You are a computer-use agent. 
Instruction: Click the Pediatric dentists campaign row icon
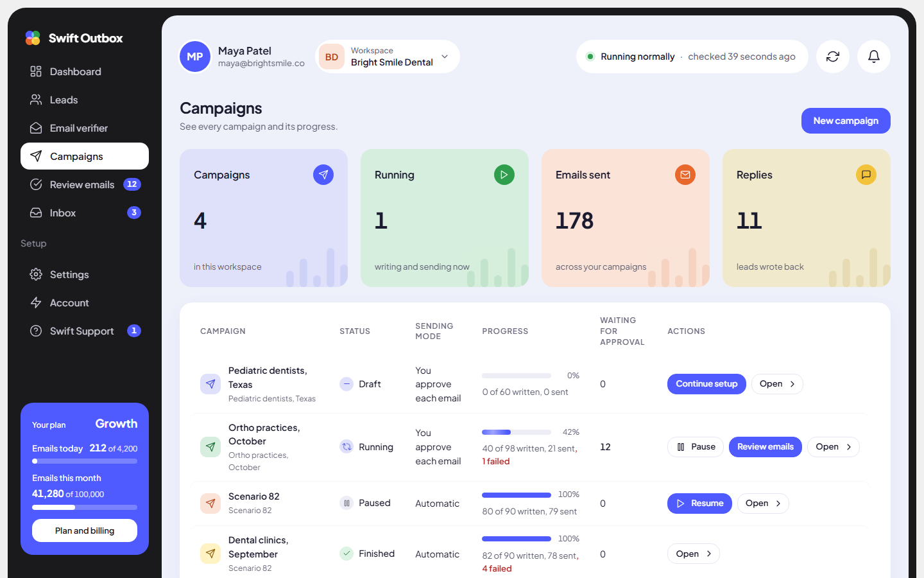[210, 384]
